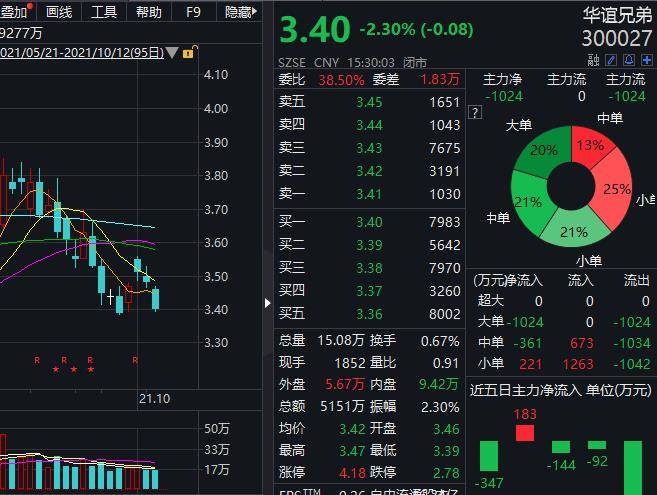Viewport: 657px width, 495px height.
Task: Click the 总量 value 15.08万
Action: (x=340, y=340)
